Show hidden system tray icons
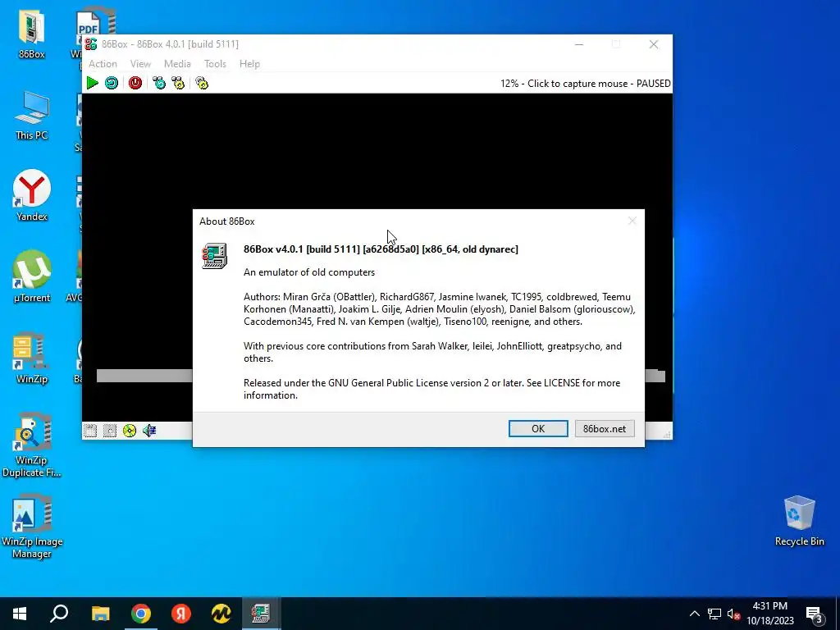Viewport: 840px width, 630px height. [x=694, y=614]
